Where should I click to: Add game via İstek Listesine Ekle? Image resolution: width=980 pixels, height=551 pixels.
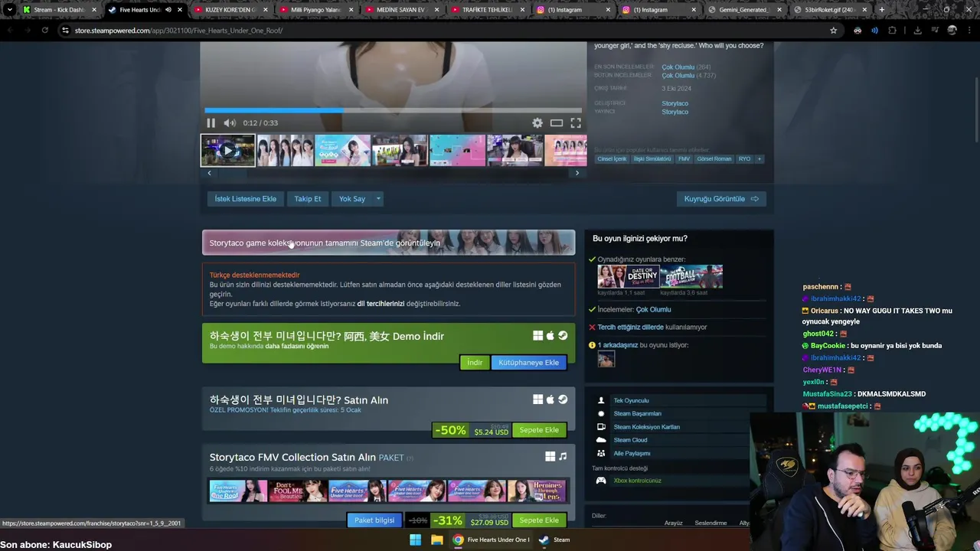[245, 199]
